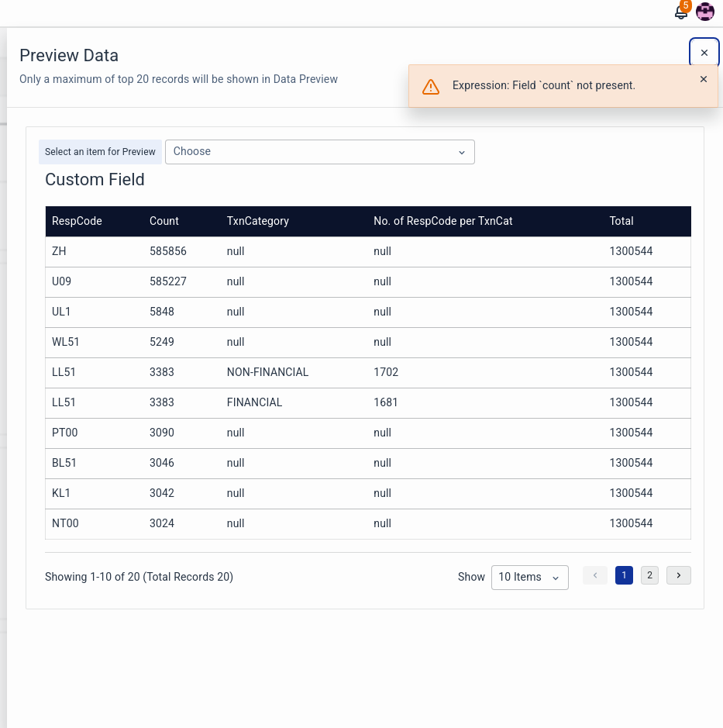Click the TxnCategory column header
The image size is (723, 728).
[257, 221]
